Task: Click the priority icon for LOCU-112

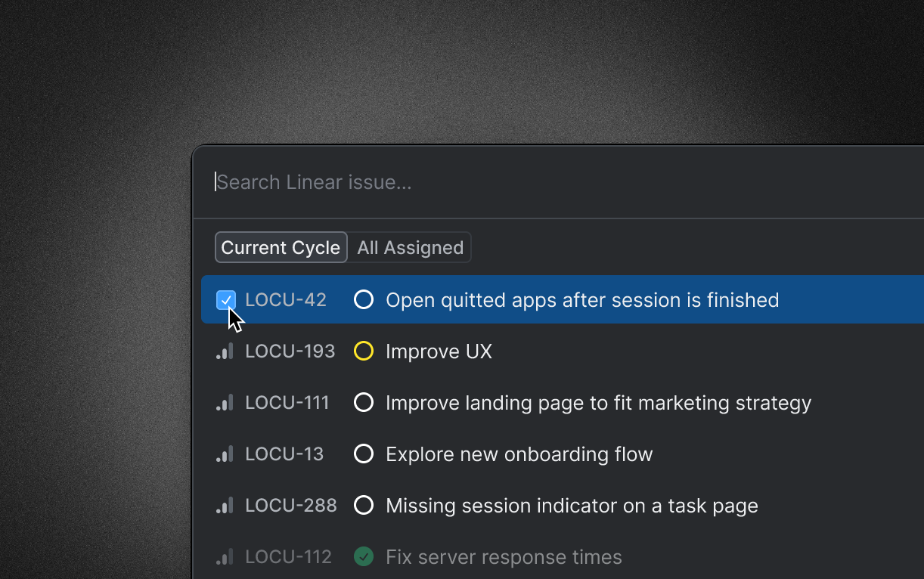Action: click(x=225, y=557)
